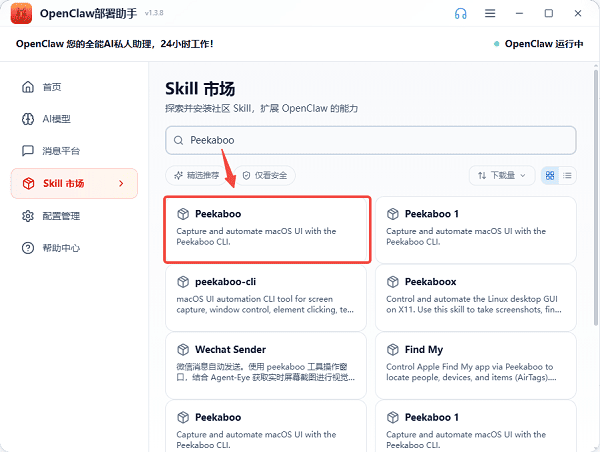Switch to grid view
This screenshot has width=600, height=452.
(x=550, y=175)
